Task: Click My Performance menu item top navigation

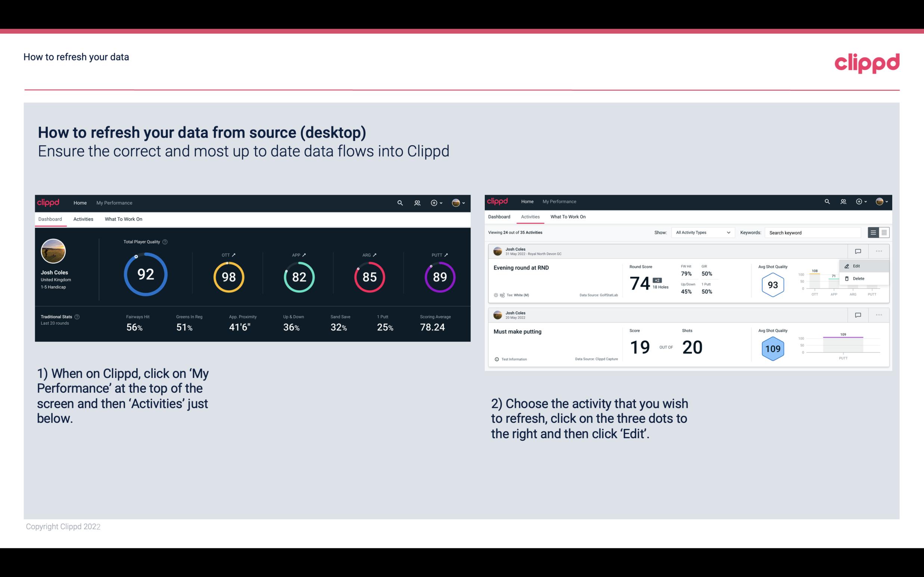Action: tap(114, 203)
